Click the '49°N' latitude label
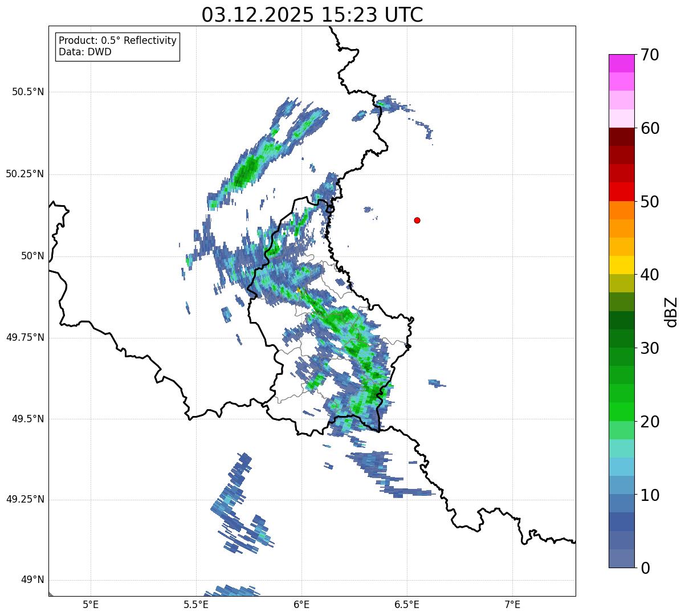The image size is (685, 616). (32, 580)
